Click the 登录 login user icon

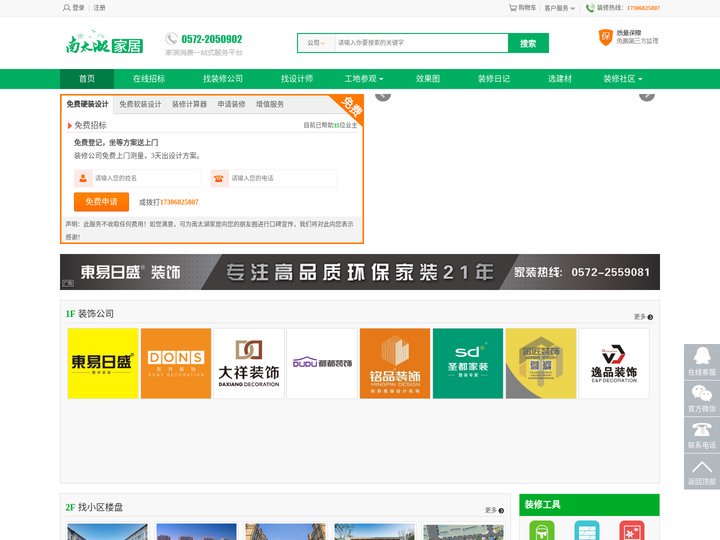point(67,8)
